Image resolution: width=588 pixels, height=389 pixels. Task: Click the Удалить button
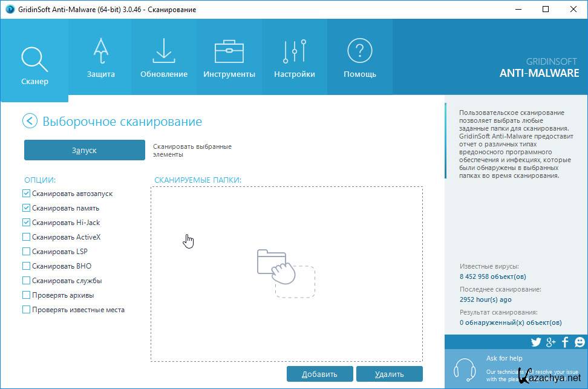pyautogui.click(x=389, y=374)
